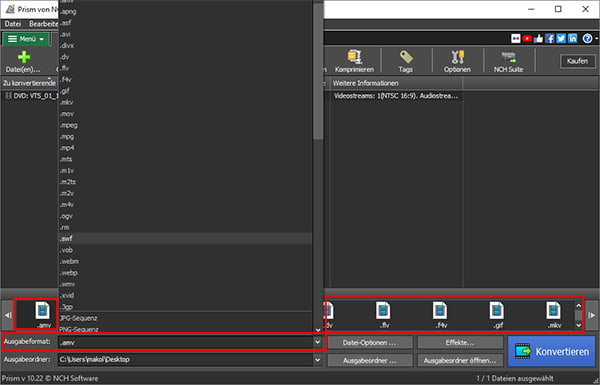Click the Kaufen button
This screenshot has width=600, height=385.
click(x=577, y=61)
